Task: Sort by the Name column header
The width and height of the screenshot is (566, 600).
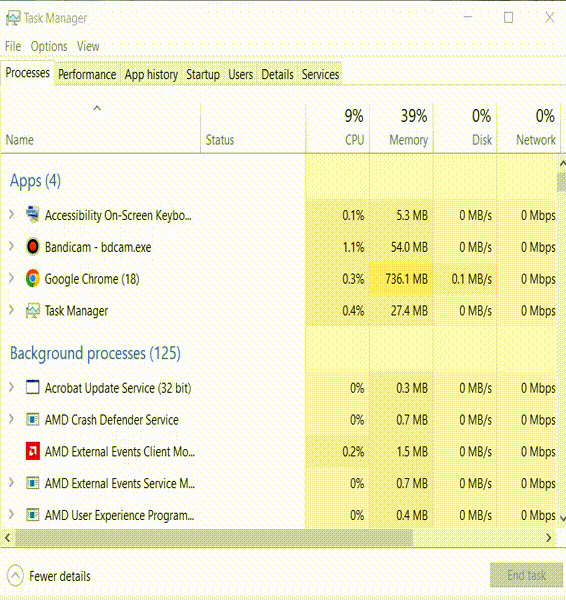Action: coord(100,128)
